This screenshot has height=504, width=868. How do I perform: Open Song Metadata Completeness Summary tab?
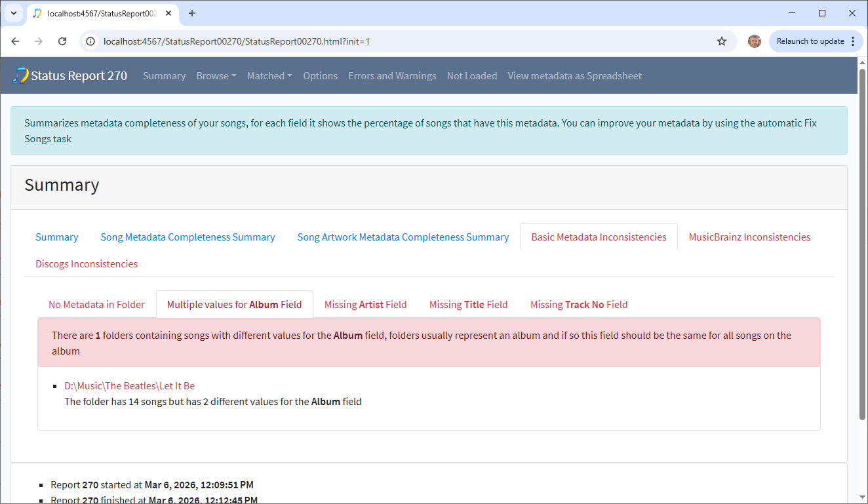coord(187,237)
